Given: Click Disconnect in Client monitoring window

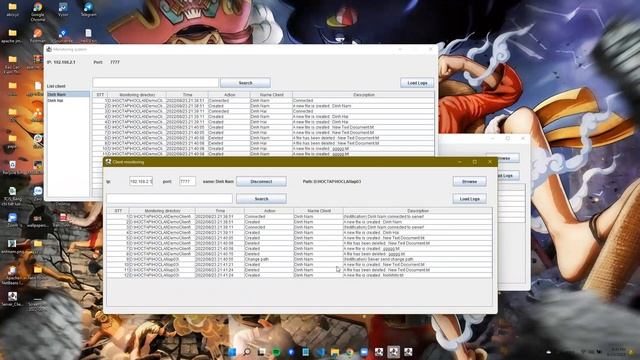Looking at the screenshot, I should (x=261, y=181).
